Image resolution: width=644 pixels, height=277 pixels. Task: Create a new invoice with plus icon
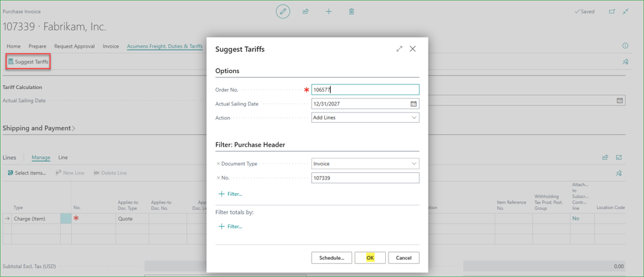tap(329, 11)
